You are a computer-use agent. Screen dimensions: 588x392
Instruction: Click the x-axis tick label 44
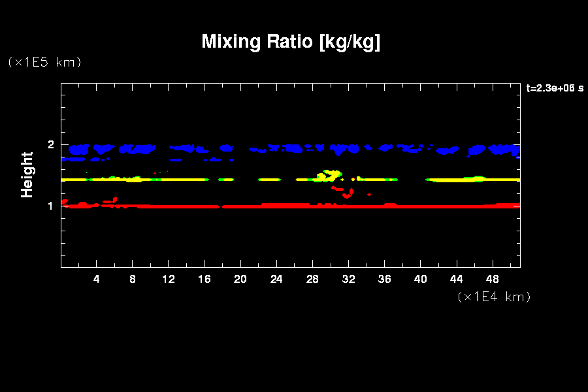point(456,280)
